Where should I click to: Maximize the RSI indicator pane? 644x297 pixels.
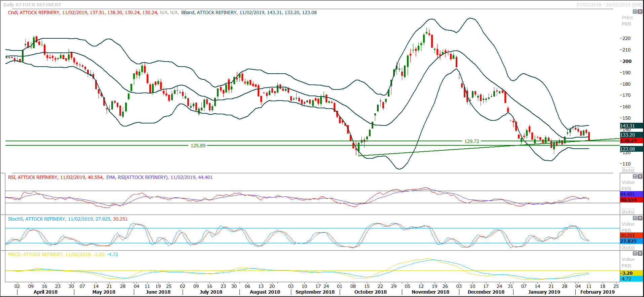[x=635, y=177]
